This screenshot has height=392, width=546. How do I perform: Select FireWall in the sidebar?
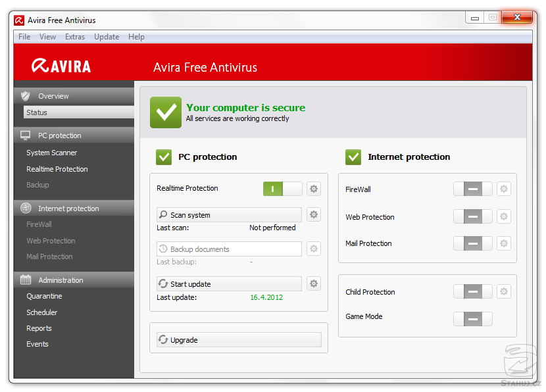[x=39, y=224]
